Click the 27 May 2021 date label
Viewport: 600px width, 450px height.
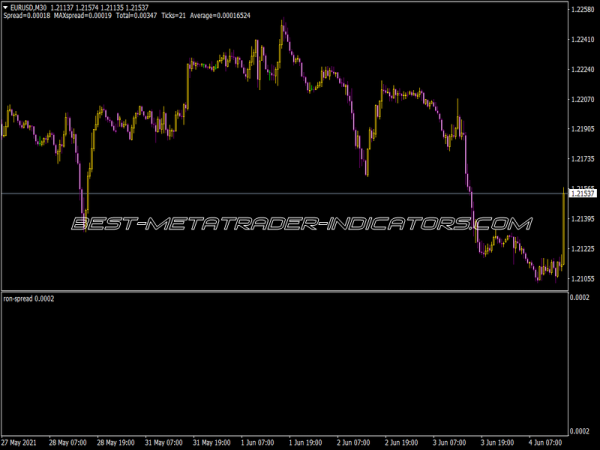21,441
